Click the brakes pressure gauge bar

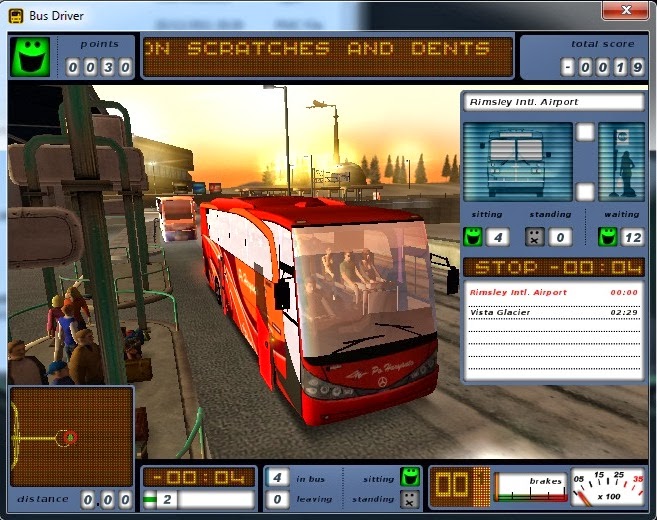530,487
